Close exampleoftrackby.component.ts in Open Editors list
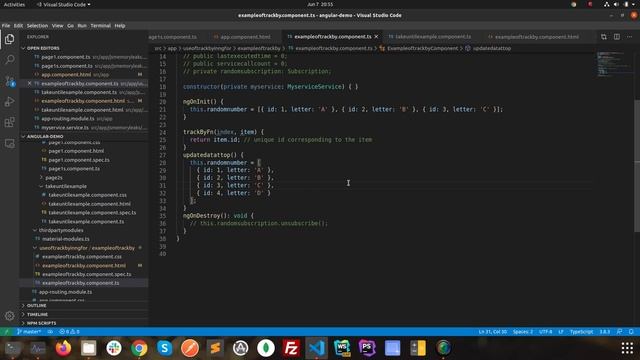Image resolution: width=640 pixels, height=360 pixels. [29, 83]
